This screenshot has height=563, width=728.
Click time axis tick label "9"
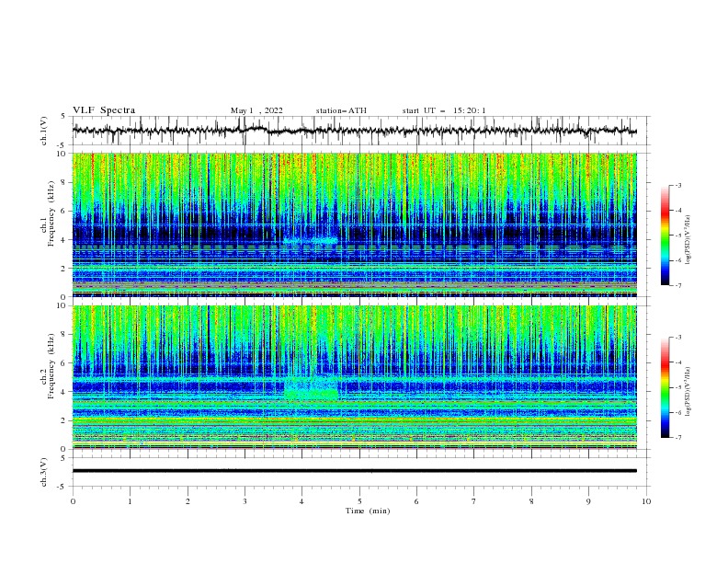click(x=588, y=501)
